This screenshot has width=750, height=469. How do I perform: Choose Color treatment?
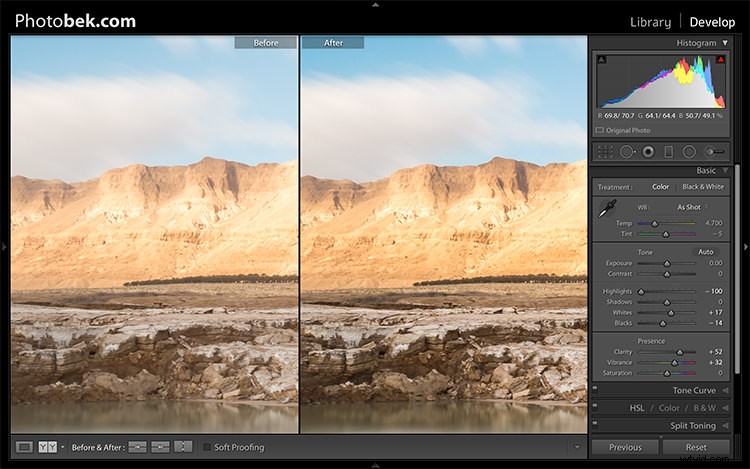coord(661,187)
